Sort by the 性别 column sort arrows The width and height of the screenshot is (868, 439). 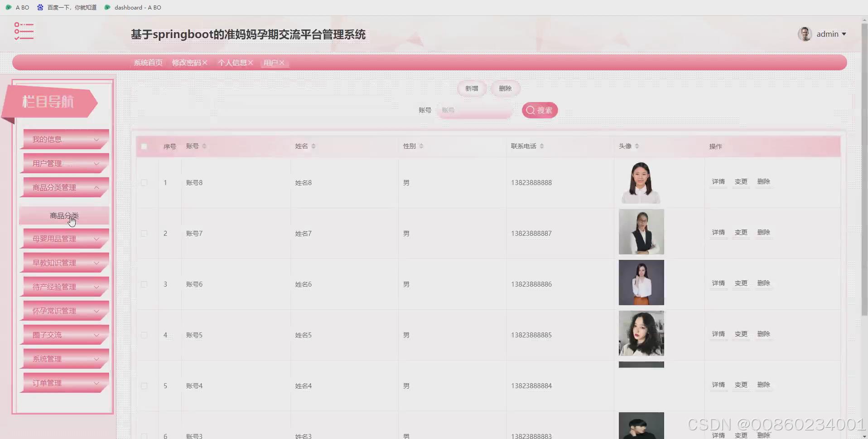point(421,146)
